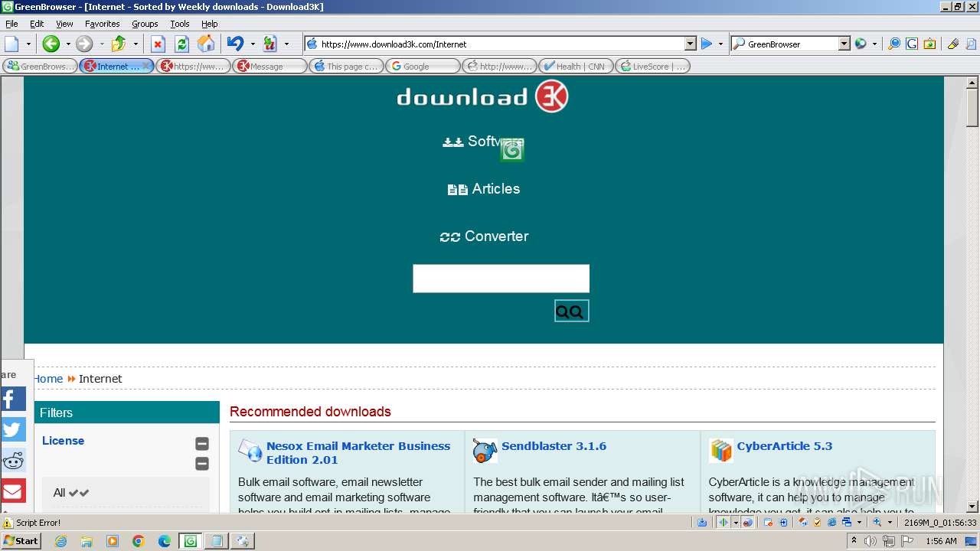Go to the Home page icon
This screenshot has height=551, width=980.
[x=205, y=44]
